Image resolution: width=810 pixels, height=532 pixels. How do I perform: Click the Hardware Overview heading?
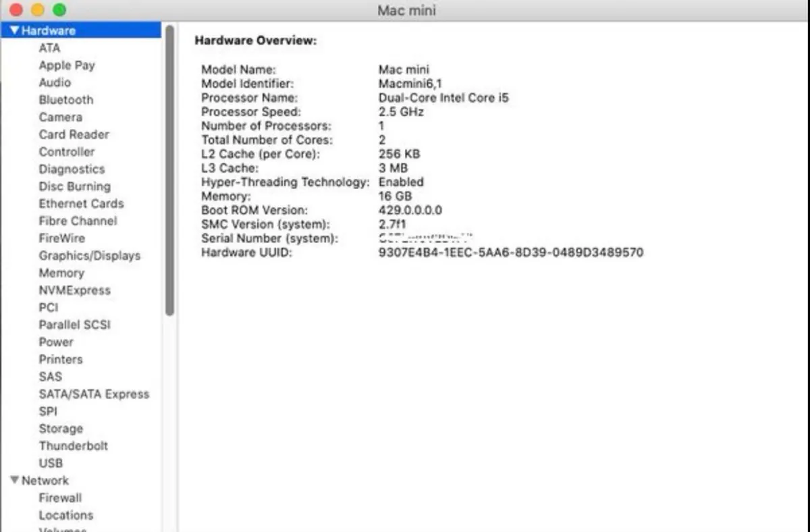tap(255, 41)
